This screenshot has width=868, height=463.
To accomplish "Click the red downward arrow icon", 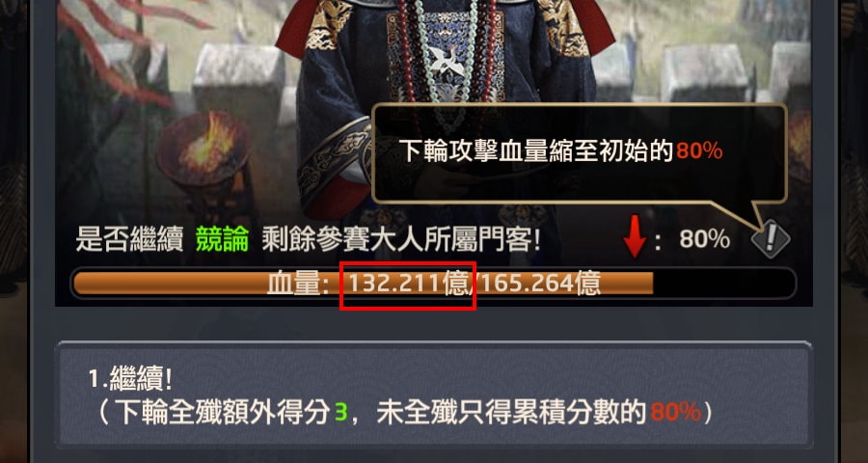I will point(635,236).
